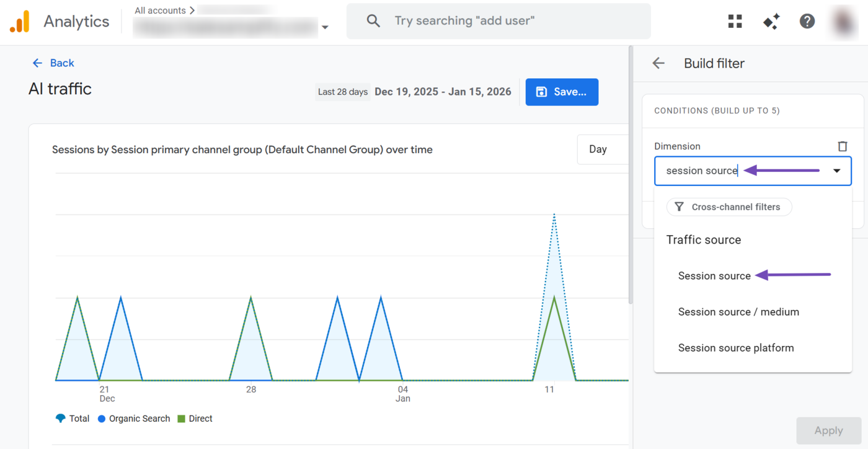Open the Day granularity dropdown
This screenshot has width=868, height=449.
(599, 149)
